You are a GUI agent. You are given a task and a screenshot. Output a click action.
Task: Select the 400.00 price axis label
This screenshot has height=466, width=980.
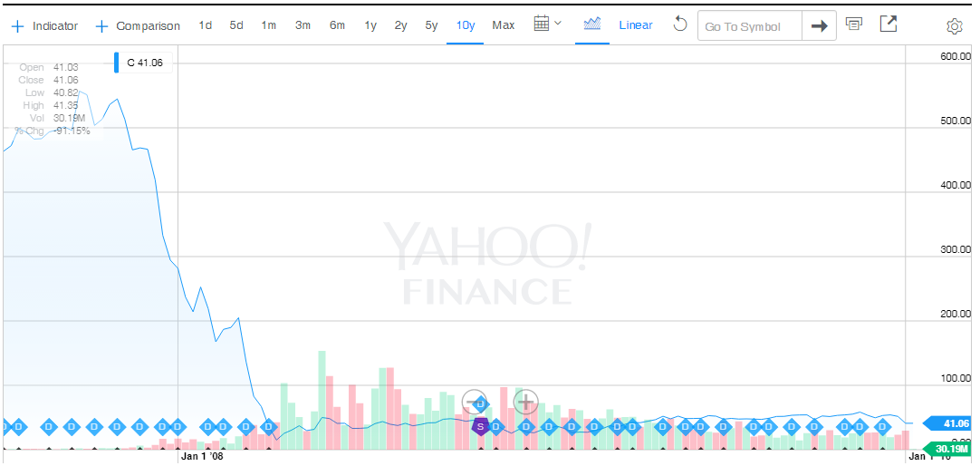click(956, 185)
